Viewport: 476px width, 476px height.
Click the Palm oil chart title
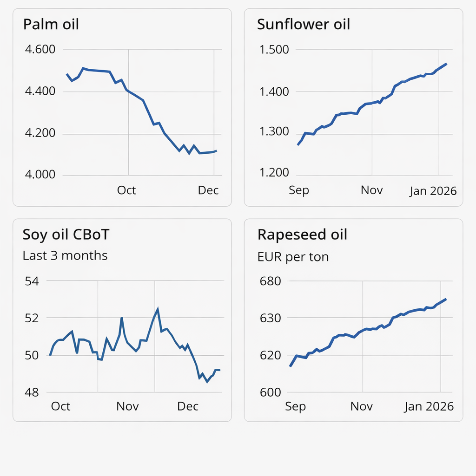(51, 25)
